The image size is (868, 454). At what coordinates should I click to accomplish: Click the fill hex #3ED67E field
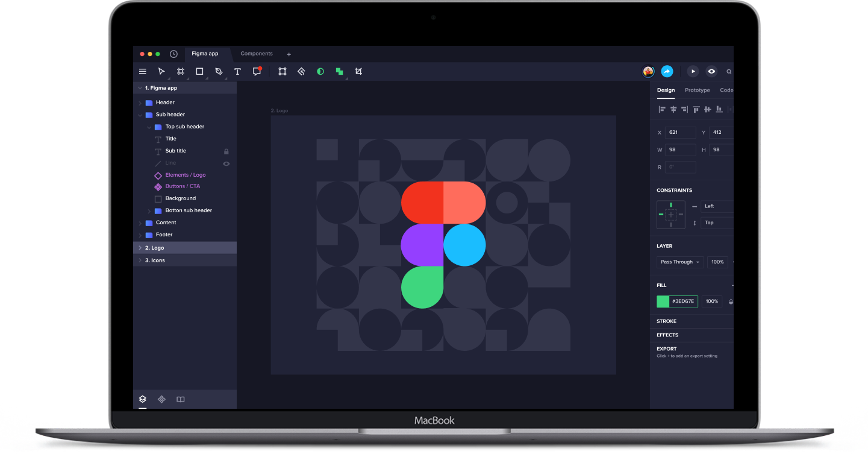point(683,301)
